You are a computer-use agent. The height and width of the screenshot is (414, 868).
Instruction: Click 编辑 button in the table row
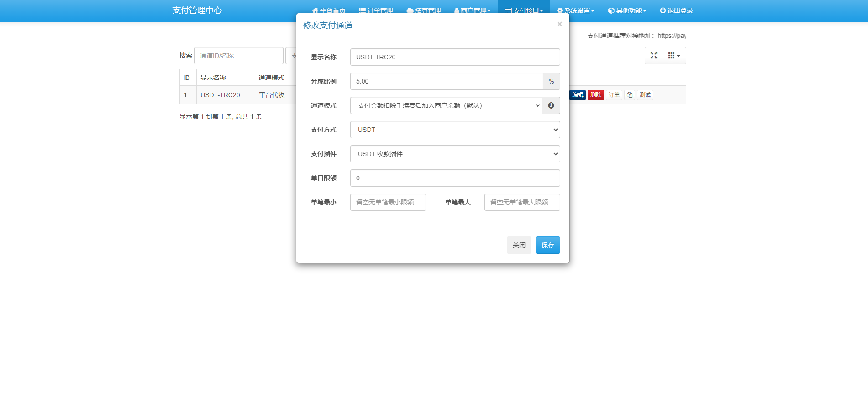click(578, 95)
